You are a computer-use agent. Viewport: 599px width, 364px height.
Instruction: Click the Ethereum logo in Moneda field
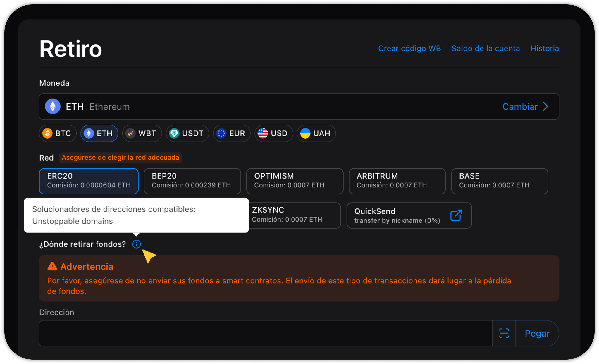pyautogui.click(x=53, y=106)
